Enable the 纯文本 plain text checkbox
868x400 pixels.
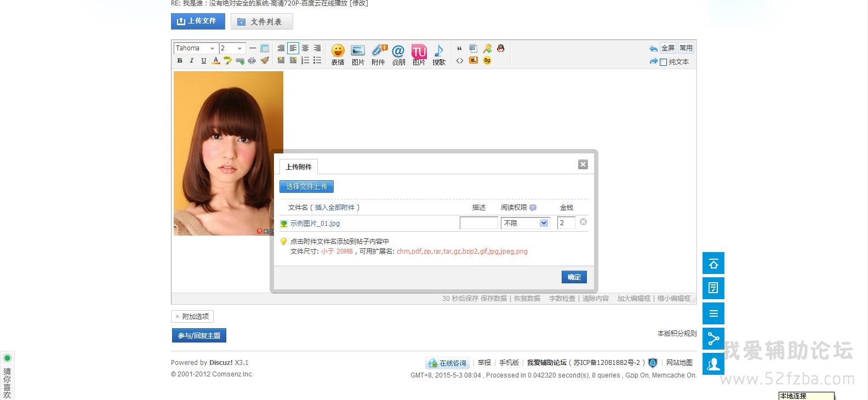[x=664, y=62]
